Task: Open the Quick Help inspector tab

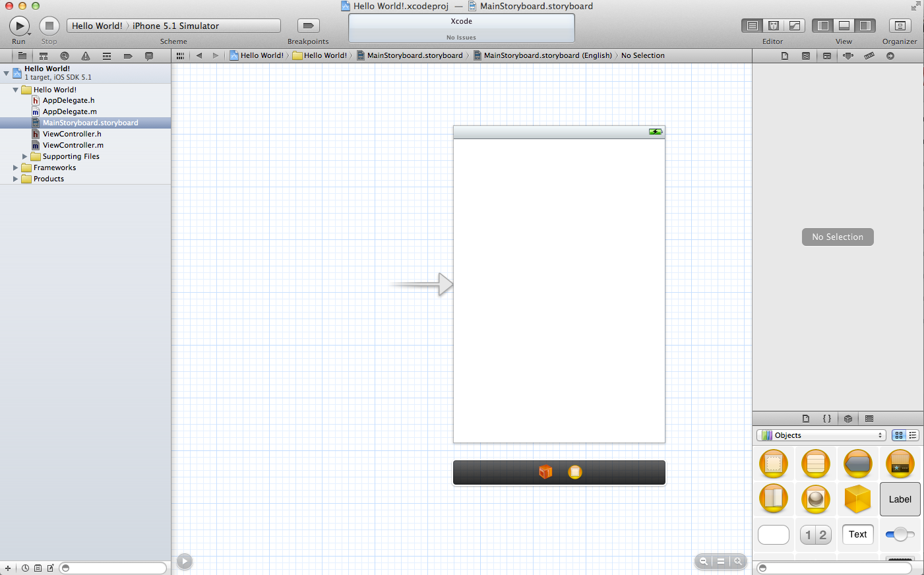Action: (806, 56)
